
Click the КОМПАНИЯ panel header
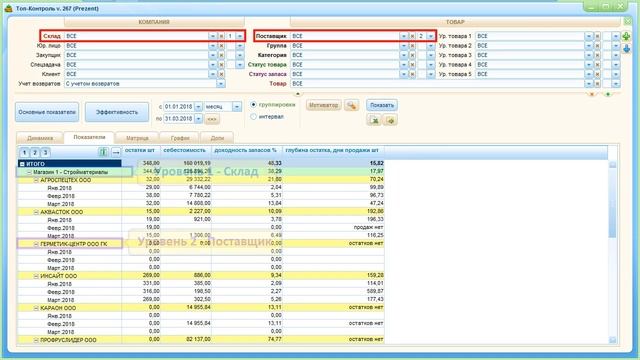click(154, 22)
